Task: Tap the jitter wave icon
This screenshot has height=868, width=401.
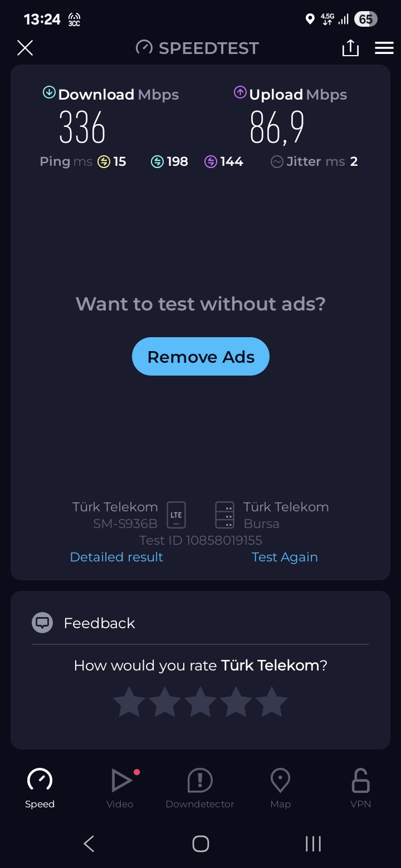Action: tap(277, 162)
